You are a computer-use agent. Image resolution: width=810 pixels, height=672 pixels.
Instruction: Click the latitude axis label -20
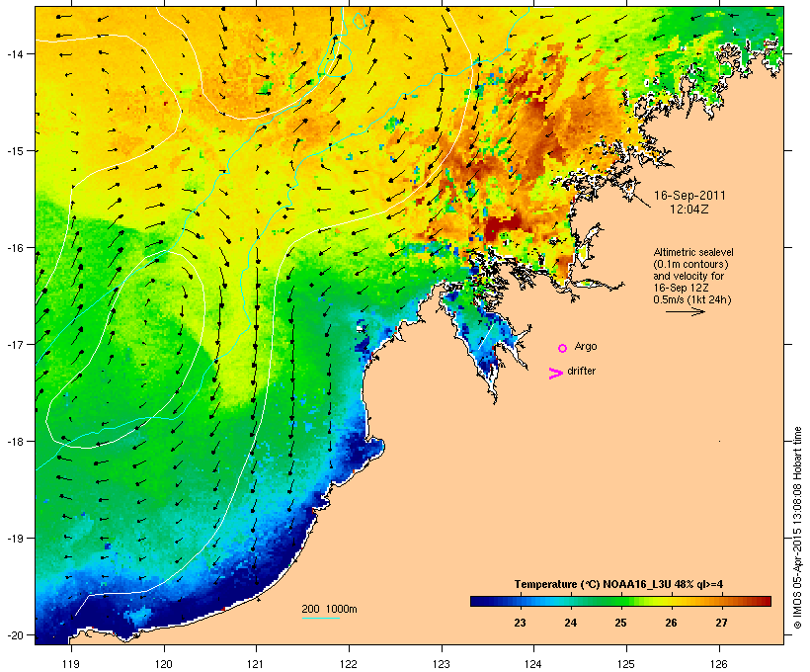(x=14, y=634)
